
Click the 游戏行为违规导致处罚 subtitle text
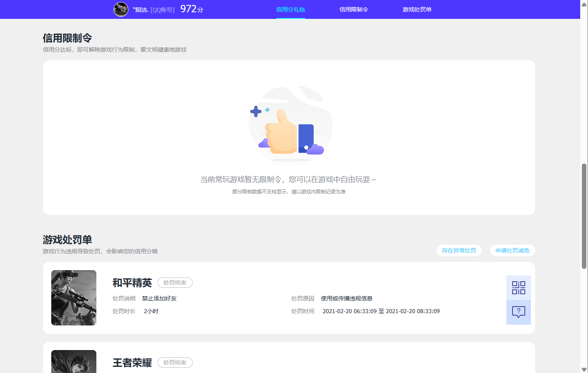[x=100, y=251]
